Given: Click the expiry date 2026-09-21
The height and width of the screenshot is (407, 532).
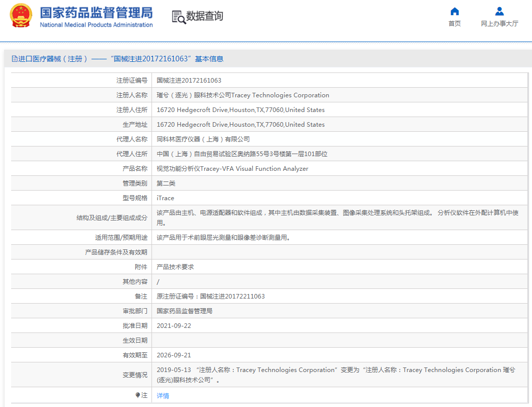Looking at the screenshot, I should tap(174, 355).
